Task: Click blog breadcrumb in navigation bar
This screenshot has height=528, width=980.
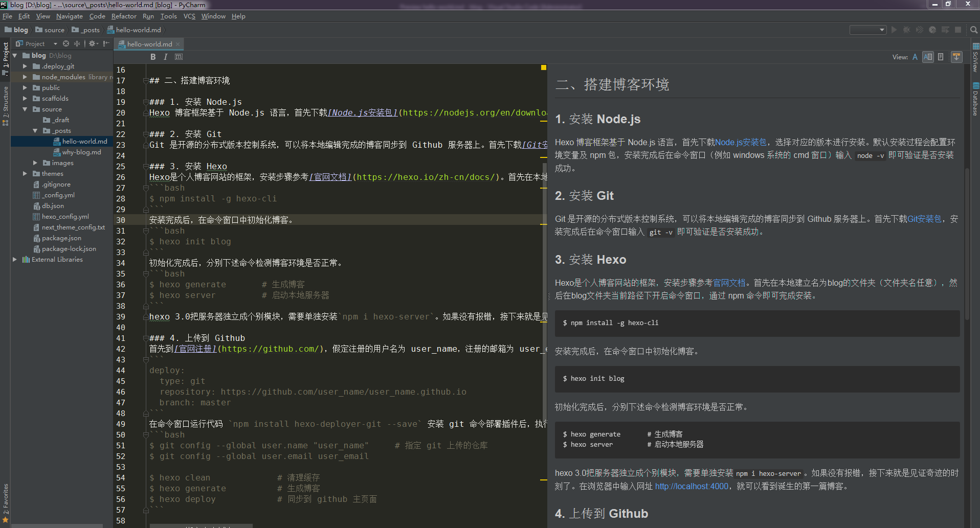Action: pyautogui.click(x=16, y=30)
